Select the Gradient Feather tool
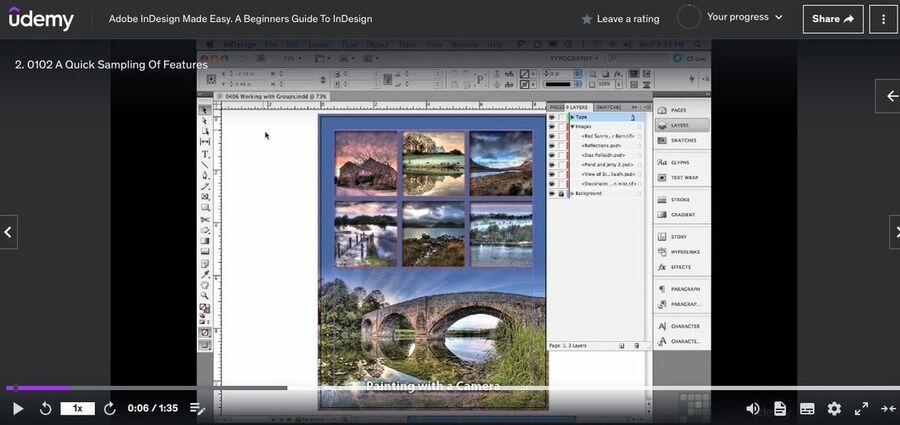Image resolution: width=900 pixels, height=425 pixels. [x=205, y=251]
